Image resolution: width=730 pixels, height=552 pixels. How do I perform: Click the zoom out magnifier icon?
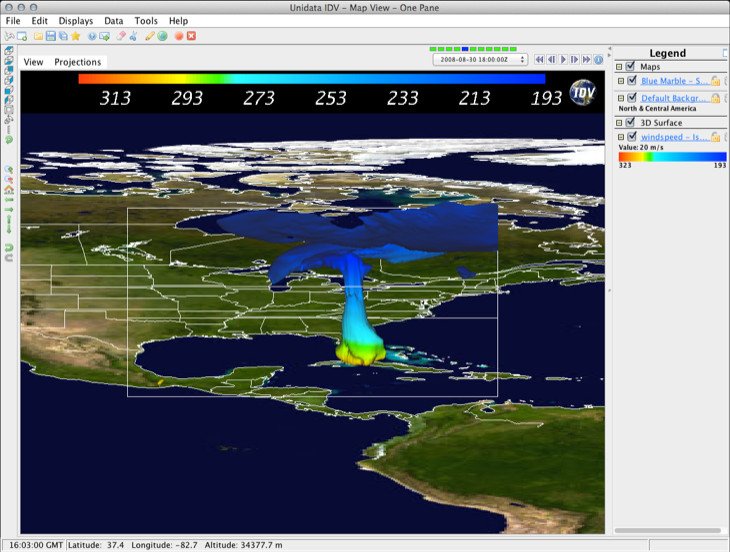9,179
